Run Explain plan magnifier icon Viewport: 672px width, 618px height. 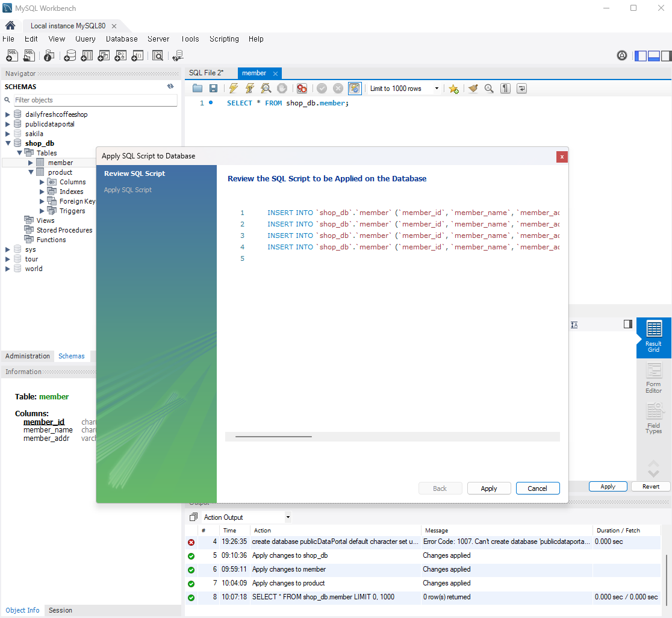coord(266,89)
